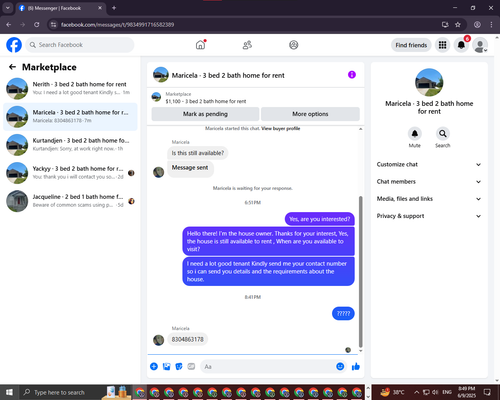The image size is (500, 400).
Task: Open the account profile menu
Action: 480,45
